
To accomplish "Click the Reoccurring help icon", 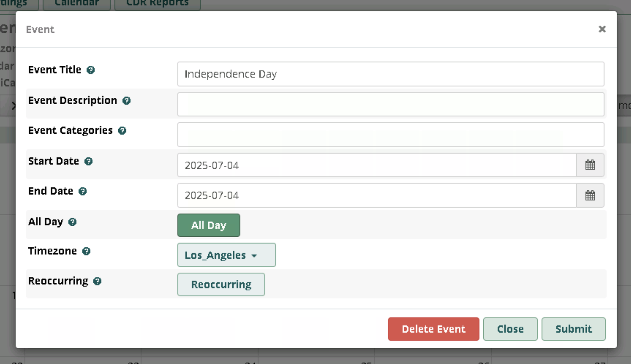I will click(97, 281).
